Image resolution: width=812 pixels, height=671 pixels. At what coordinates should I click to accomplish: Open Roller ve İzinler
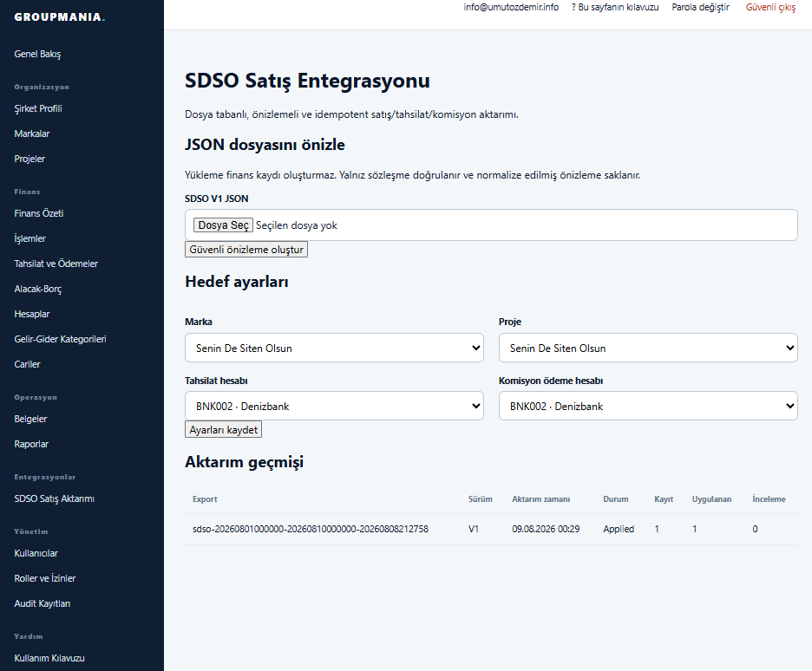click(x=45, y=578)
